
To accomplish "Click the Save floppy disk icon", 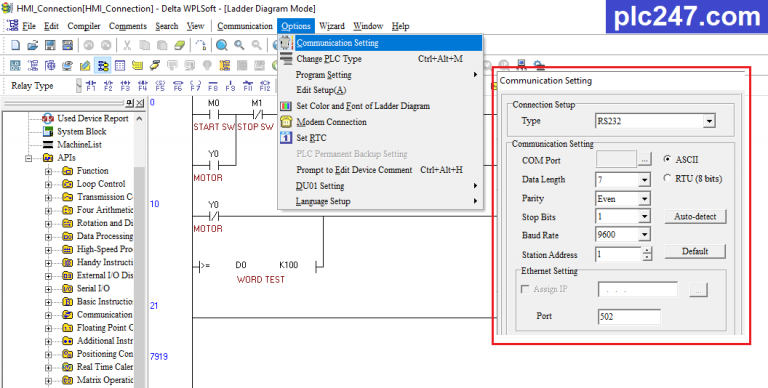I will click(x=50, y=46).
